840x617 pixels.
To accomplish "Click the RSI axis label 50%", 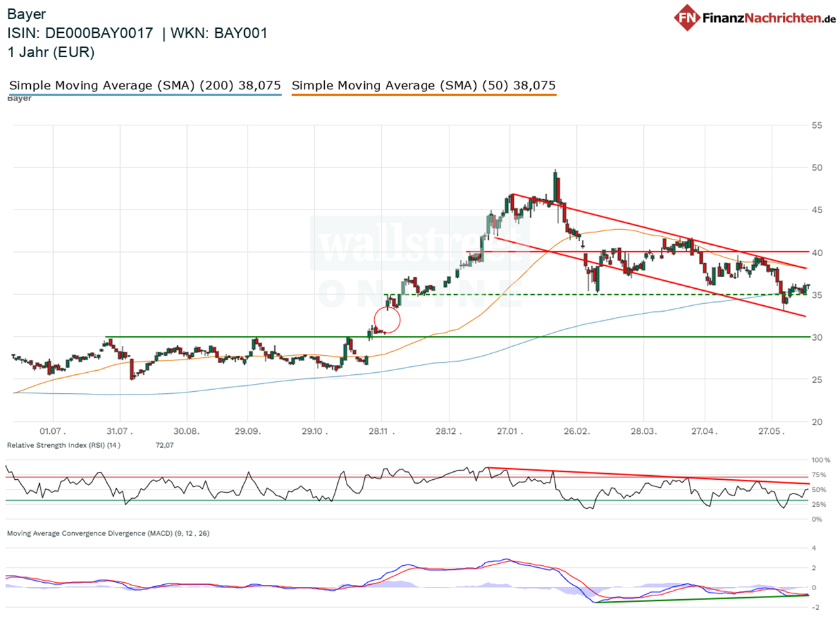I will tap(819, 490).
